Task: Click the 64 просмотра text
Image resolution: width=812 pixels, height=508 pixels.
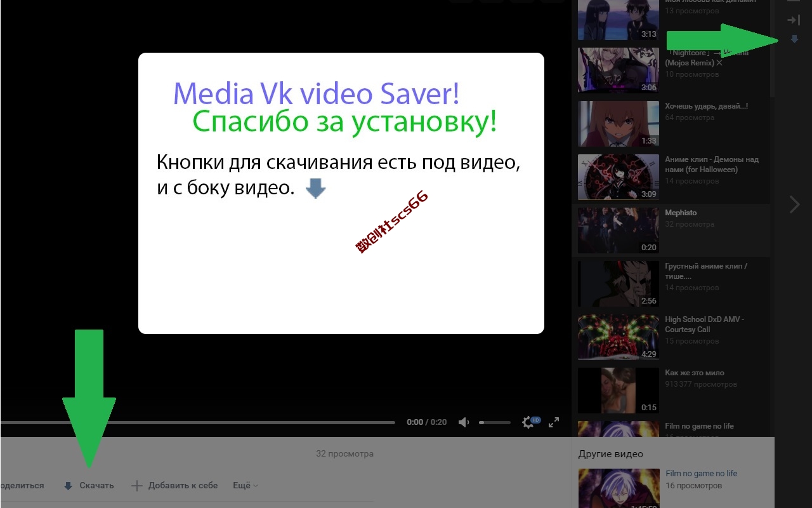Action: (690, 117)
